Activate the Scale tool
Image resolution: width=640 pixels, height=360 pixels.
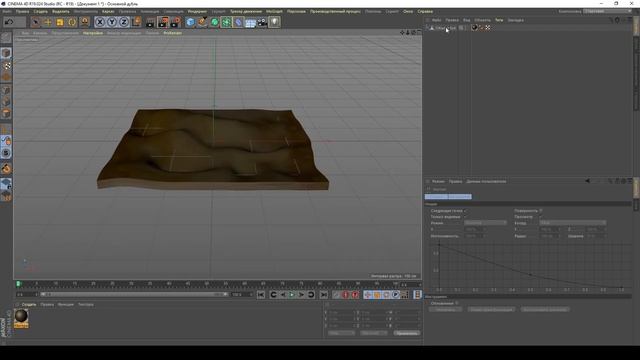pyautogui.click(x=60, y=22)
